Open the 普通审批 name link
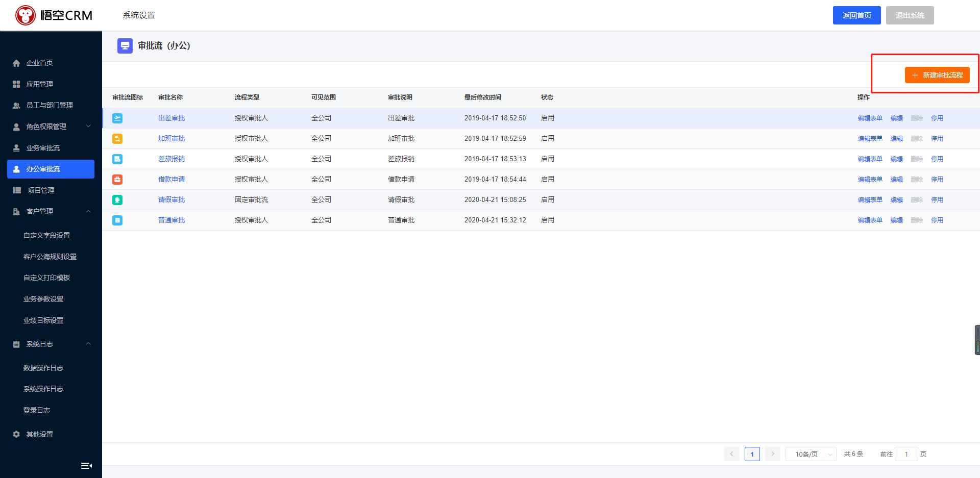This screenshot has width=980, height=478. pos(171,220)
